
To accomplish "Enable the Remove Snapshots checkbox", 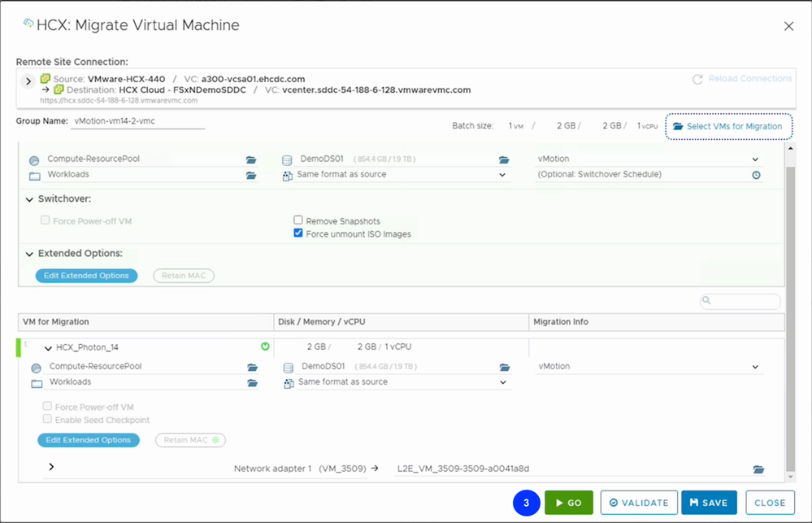I will (x=298, y=220).
